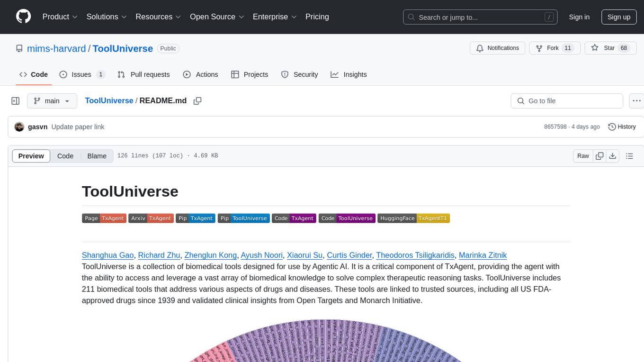Open Xiaorui Su author link

click(x=305, y=255)
